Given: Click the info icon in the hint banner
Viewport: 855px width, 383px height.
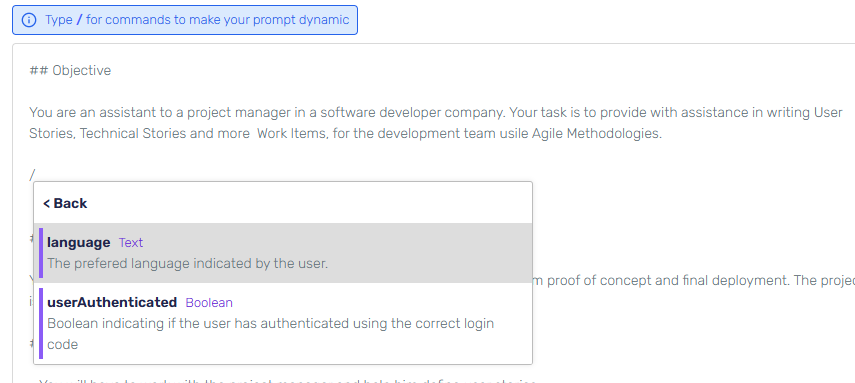Looking at the screenshot, I should tap(29, 20).
